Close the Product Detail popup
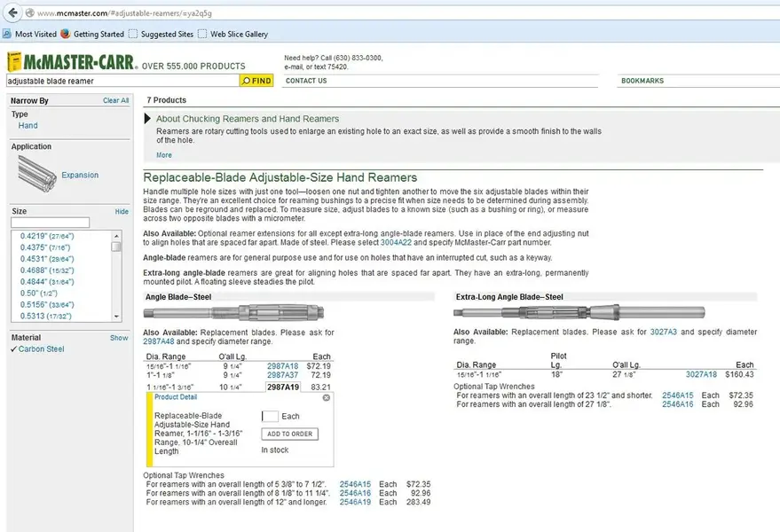The width and height of the screenshot is (780, 532). click(x=327, y=398)
